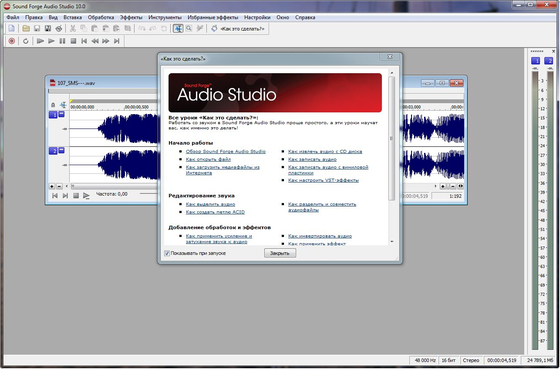This screenshot has height=369, width=560.
Task: Open the Как открыть файл link
Action: point(208,159)
